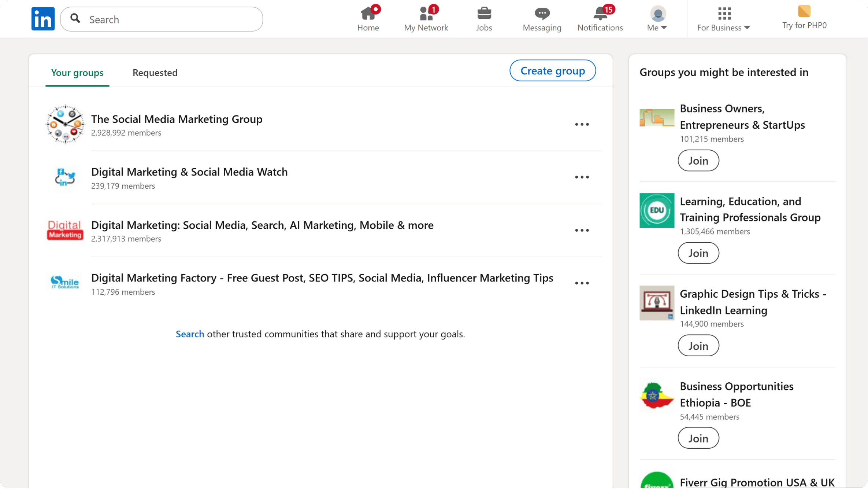Open options menu for Digital Marketing & Social Media Watch
This screenshot has height=489, width=868.
point(582,177)
